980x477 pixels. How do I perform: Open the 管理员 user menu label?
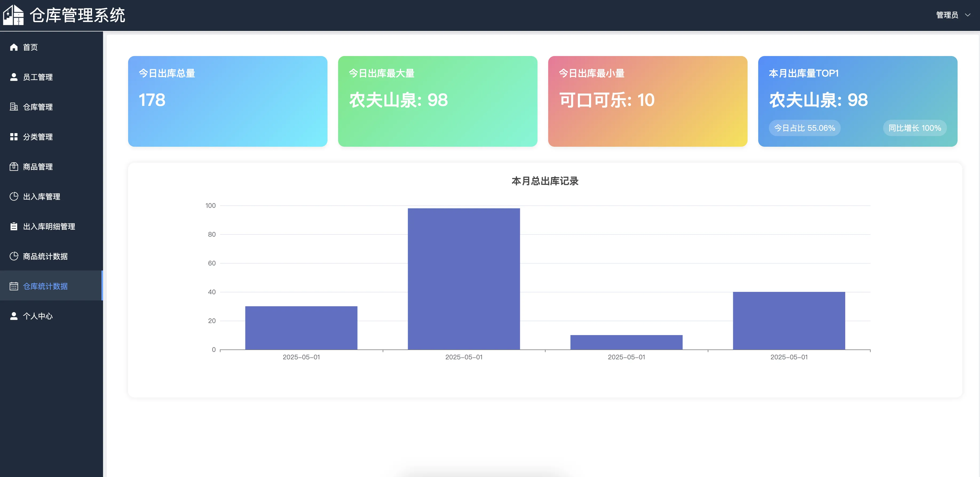947,15
